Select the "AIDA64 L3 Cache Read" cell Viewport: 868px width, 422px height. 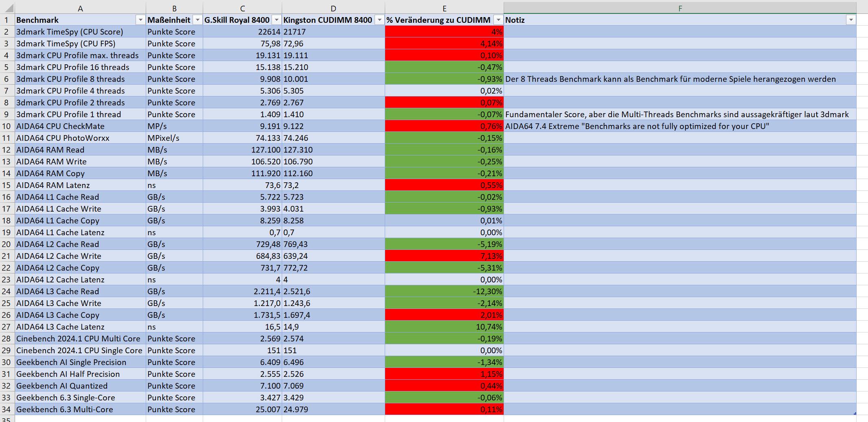80,291
